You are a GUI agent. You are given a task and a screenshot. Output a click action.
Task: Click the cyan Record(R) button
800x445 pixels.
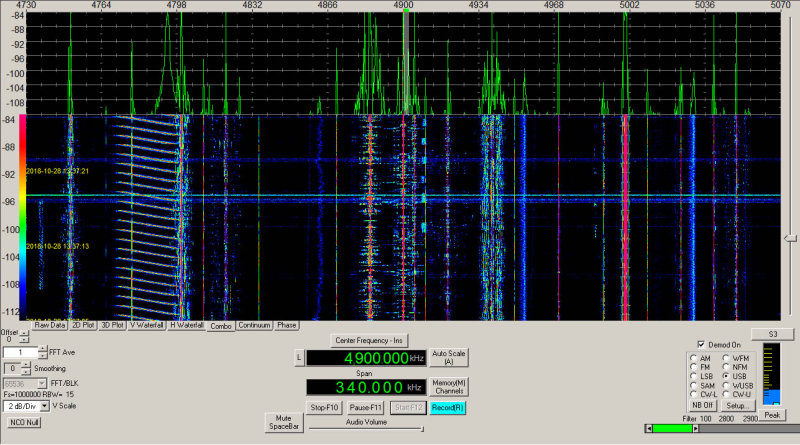tap(447, 408)
